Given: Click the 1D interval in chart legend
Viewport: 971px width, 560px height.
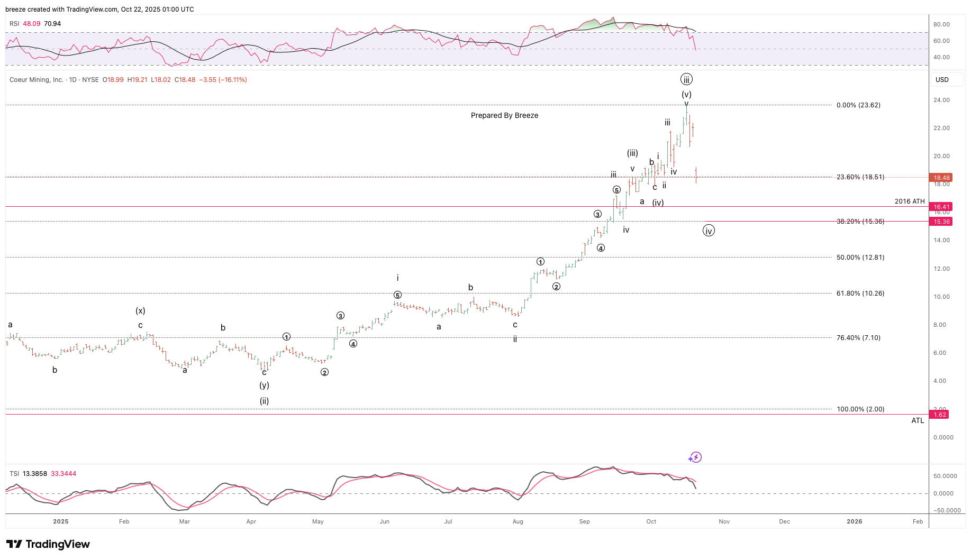Looking at the screenshot, I should [73, 80].
